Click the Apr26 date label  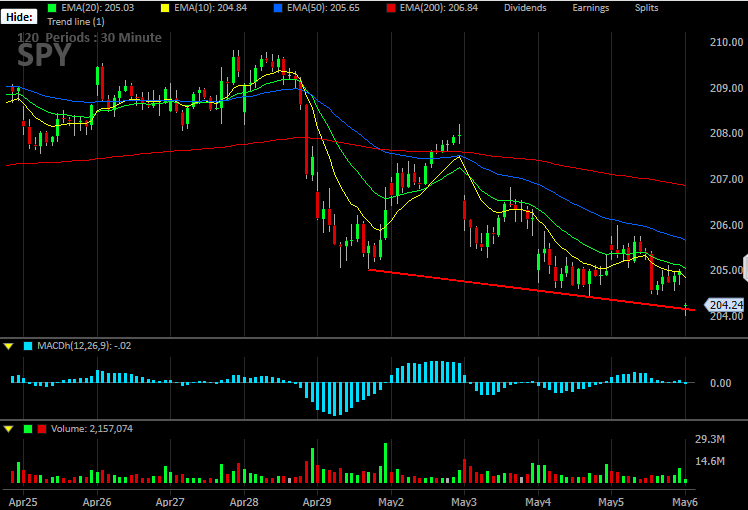97,502
